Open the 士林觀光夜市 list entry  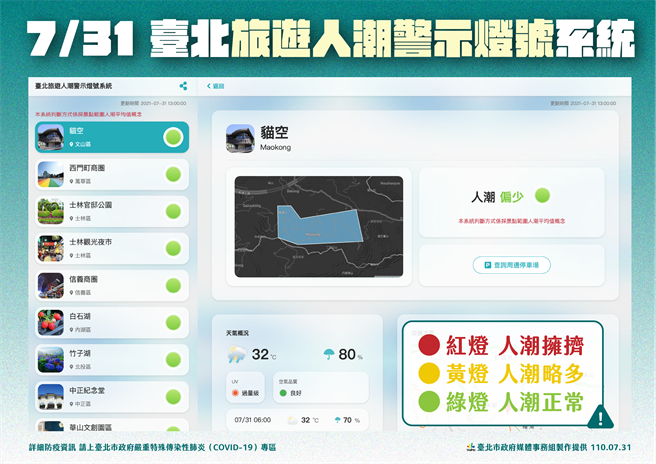click(112, 248)
